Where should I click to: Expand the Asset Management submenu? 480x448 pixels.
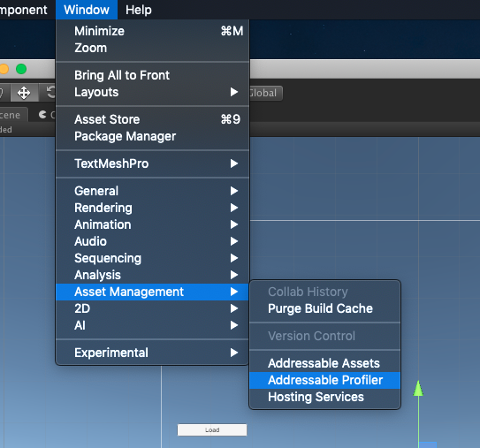click(152, 292)
